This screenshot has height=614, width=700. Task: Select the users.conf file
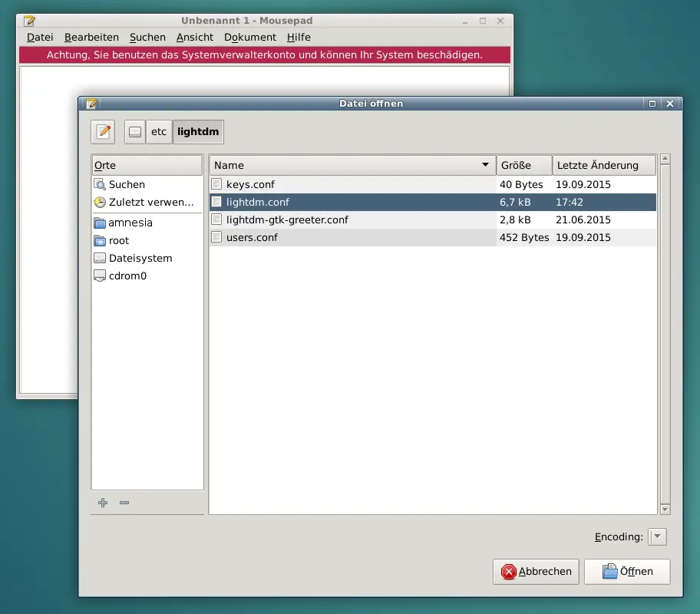pyautogui.click(x=252, y=237)
